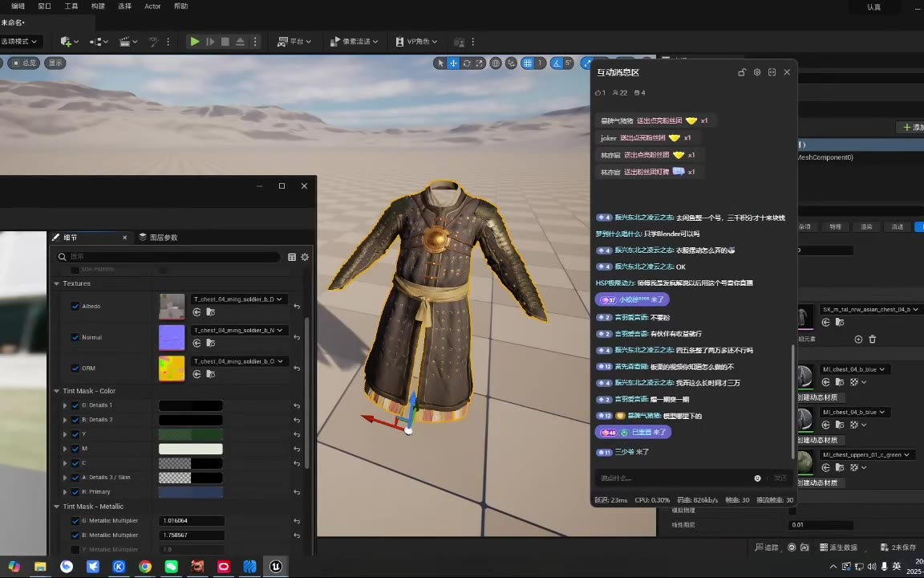The height and width of the screenshot is (578, 924).
Task: Collapse the Tint Mask - Color section
Action: click(57, 391)
